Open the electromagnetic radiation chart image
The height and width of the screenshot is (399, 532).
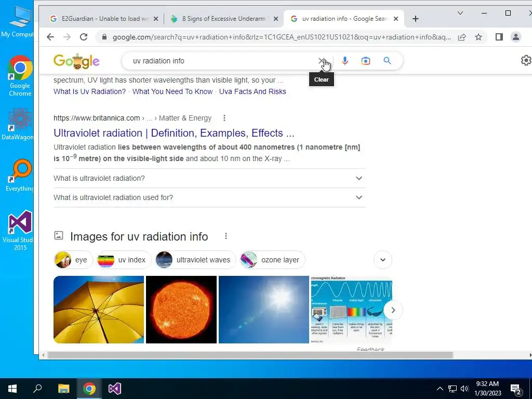[352, 310]
